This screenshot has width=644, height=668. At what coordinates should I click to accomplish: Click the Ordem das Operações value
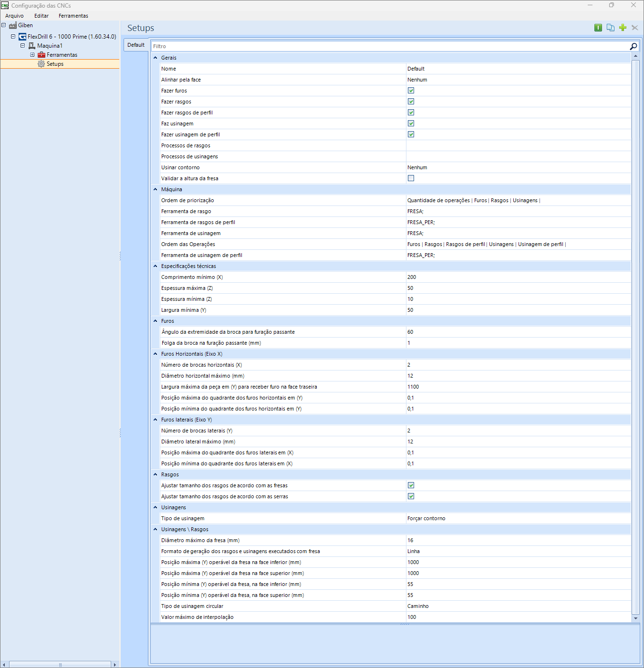[519, 244]
